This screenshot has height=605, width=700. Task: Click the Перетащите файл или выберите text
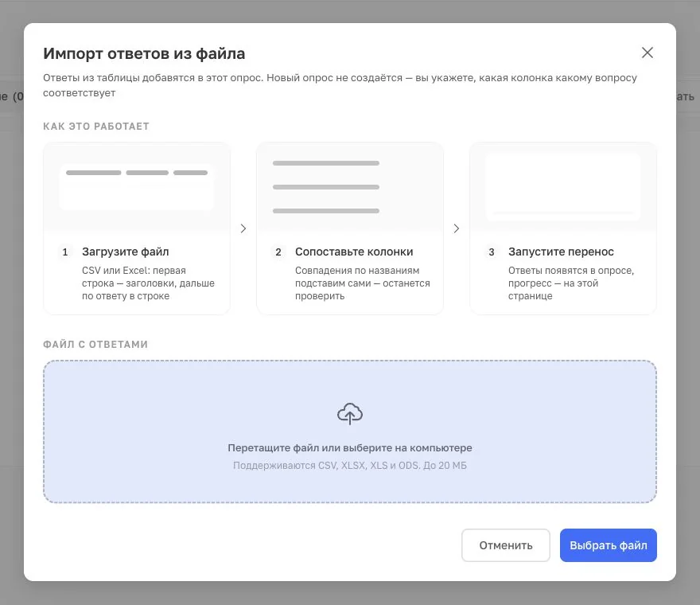point(349,447)
